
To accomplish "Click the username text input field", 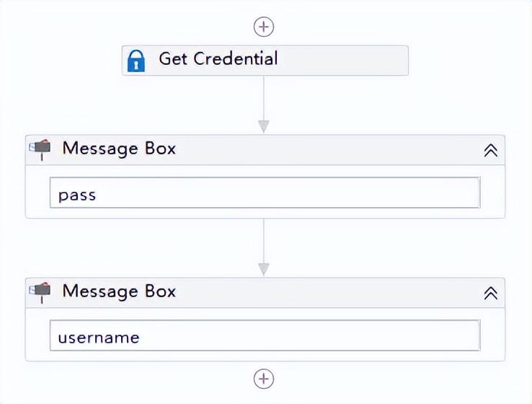I will [x=265, y=336].
